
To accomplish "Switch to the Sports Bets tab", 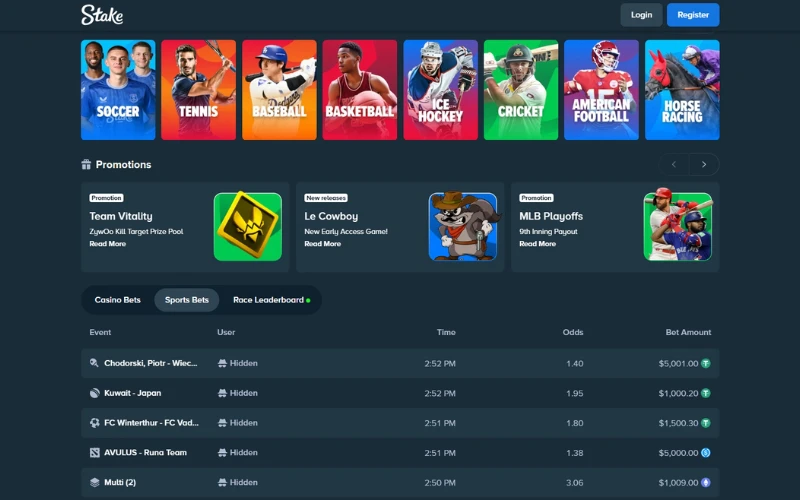I will (x=187, y=300).
